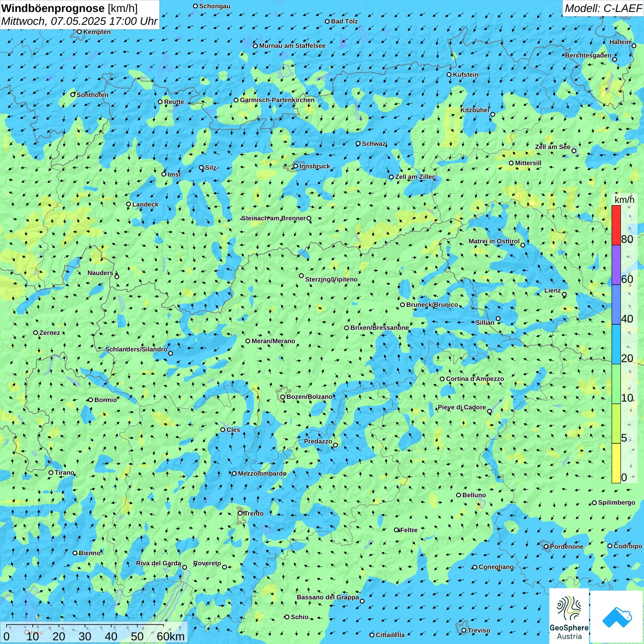This screenshot has height=644, width=644.
Task: Click the blue cloud arrow logo
Action: [x=617, y=616]
